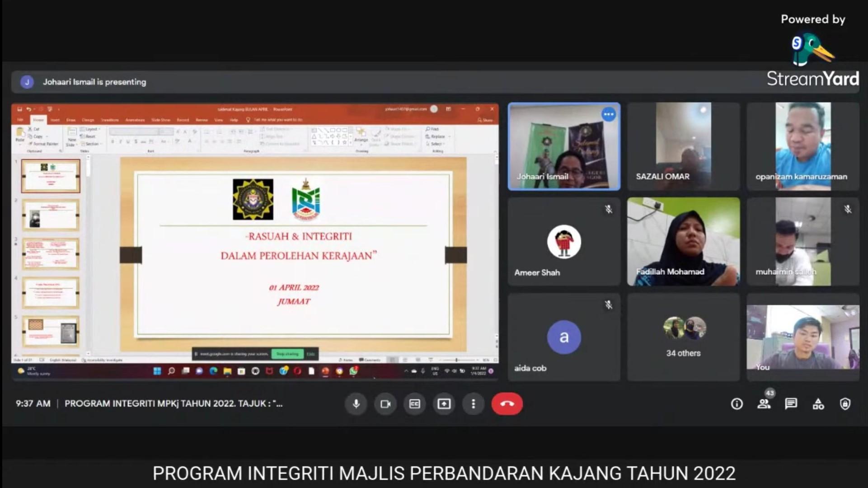The height and width of the screenshot is (488, 868).
Task: Open the Slide Show ribbon tab
Action: pos(162,120)
